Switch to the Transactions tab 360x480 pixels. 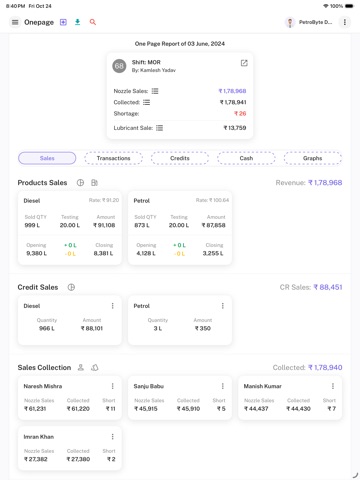pos(113,158)
